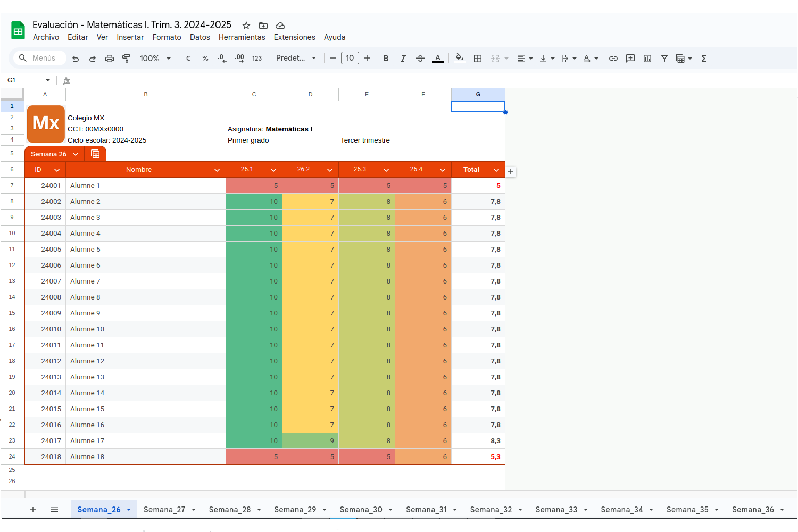This screenshot has width=798, height=532.
Task: Toggle strikethrough formatting
Action: [420, 59]
